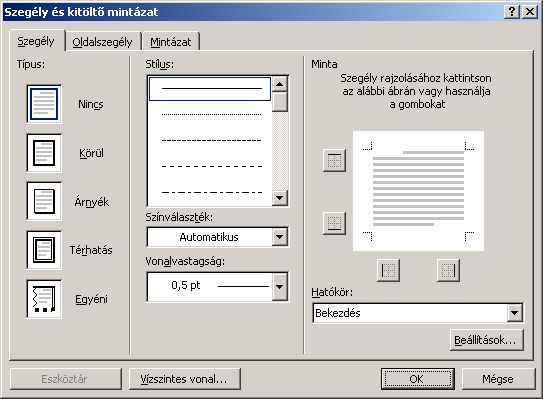Click the Vízszintes vonal... button
Screen dimensions: 543x399
[x=185, y=379]
